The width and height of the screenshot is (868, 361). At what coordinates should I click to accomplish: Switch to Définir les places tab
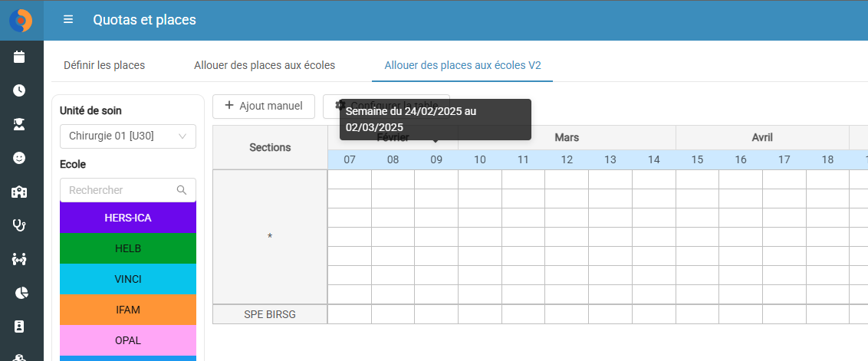104,65
